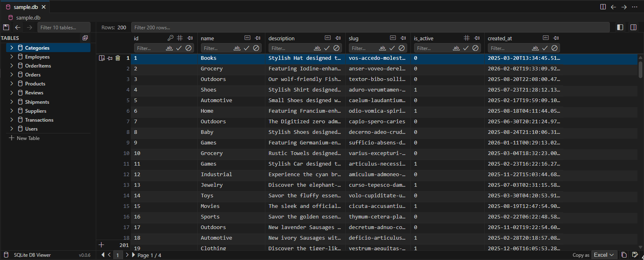
Task: Expand the Employees table chevron
Action: click(x=12, y=57)
